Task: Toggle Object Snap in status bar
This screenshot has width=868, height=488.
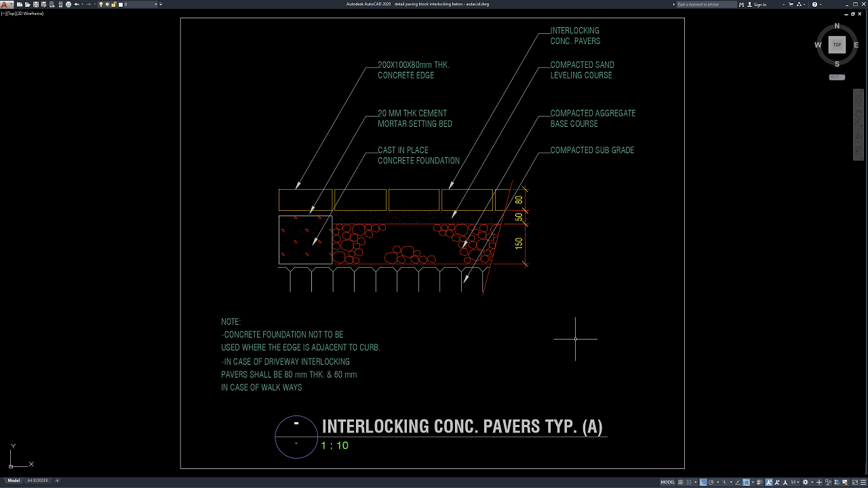Action: 746,482
